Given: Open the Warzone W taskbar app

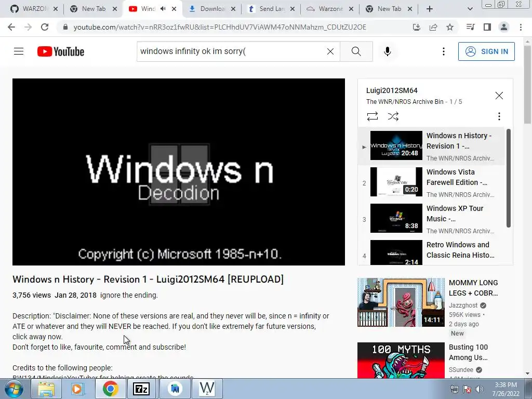Looking at the screenshot, I should [x=207, y=389].
